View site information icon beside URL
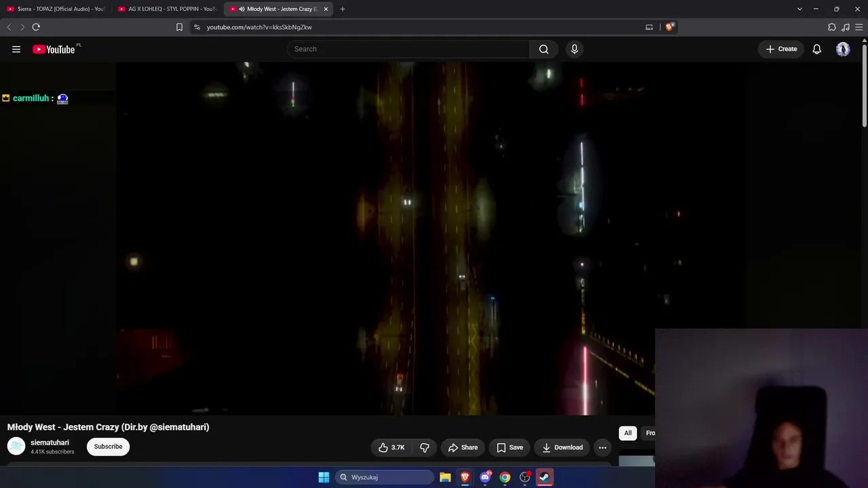This screenshot has width=868, height=488. coord(197,27)
